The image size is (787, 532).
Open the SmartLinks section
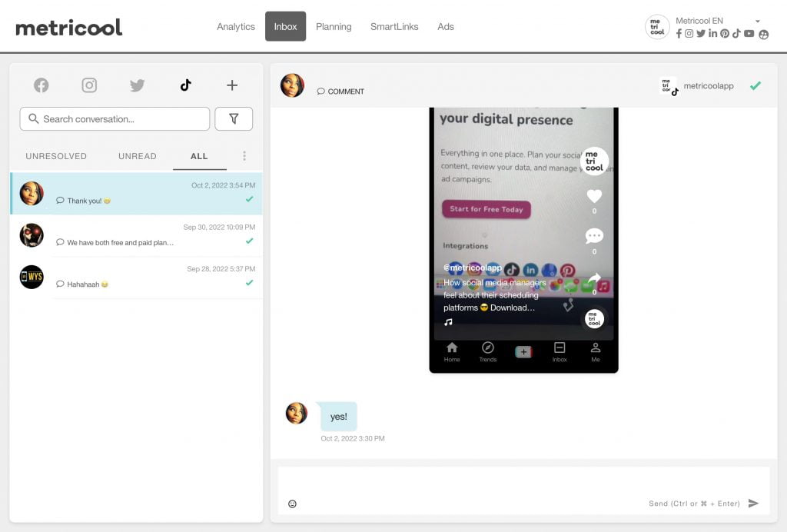(394, 27)
